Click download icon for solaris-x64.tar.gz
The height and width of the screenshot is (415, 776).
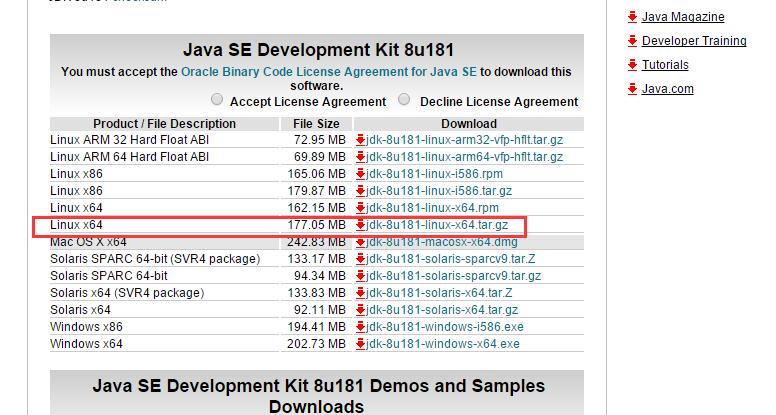(x=360, y=310)
